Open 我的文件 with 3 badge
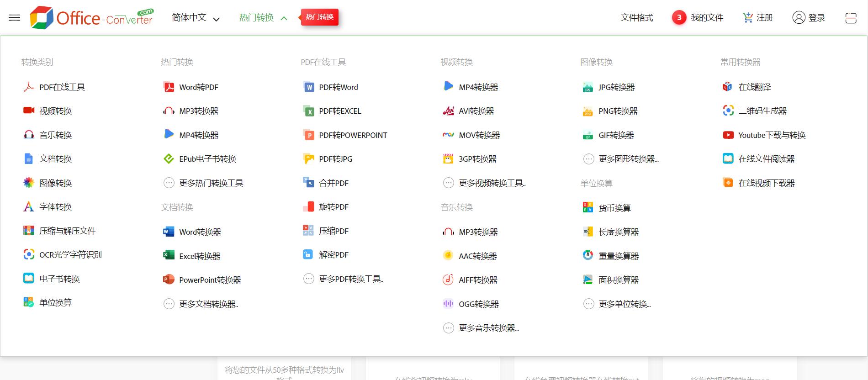The image size is (868, 380). (698, 18)
